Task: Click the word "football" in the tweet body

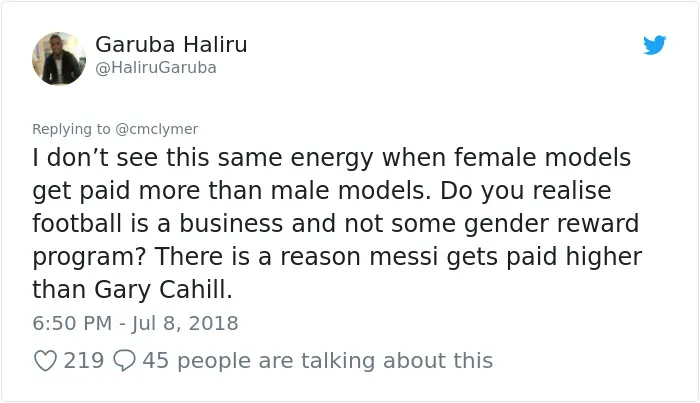Action: point(77,223)
